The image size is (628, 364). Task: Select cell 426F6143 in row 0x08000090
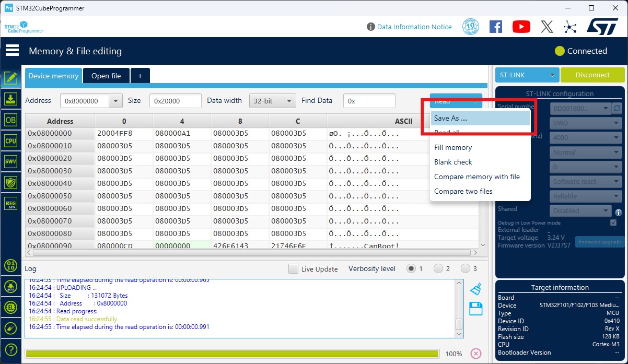pyautogui.click(x=240, y=245)
